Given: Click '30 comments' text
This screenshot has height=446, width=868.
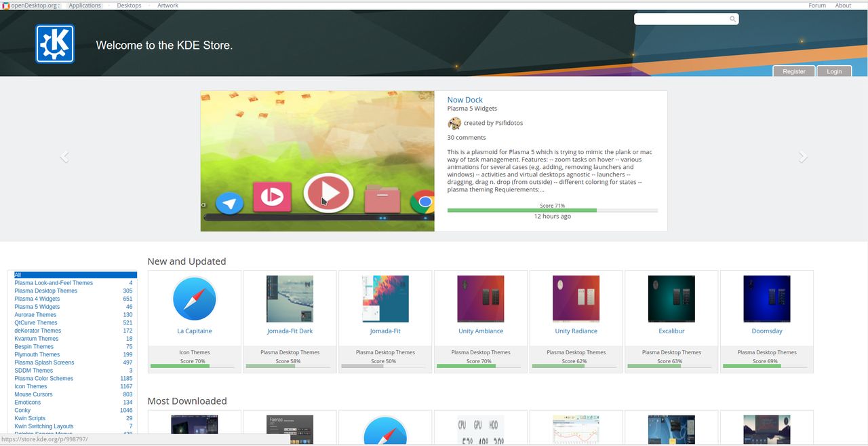Looking at the screenshot, I should 467,137.
